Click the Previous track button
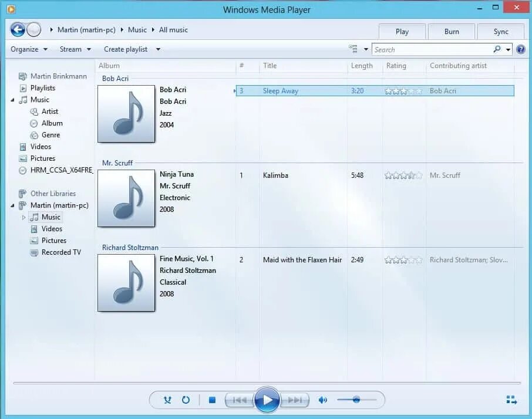This screenshot has width=532, height=419. coord(240,400)
